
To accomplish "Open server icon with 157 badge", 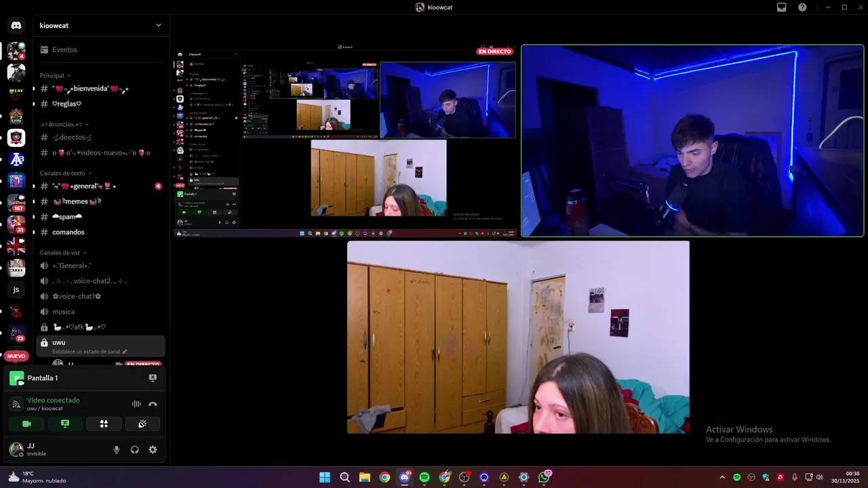I will (x=16, y=203).
